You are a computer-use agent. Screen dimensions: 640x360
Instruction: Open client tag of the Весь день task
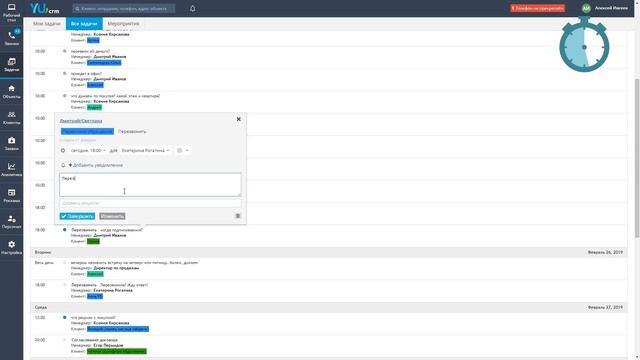coord(95,274)
